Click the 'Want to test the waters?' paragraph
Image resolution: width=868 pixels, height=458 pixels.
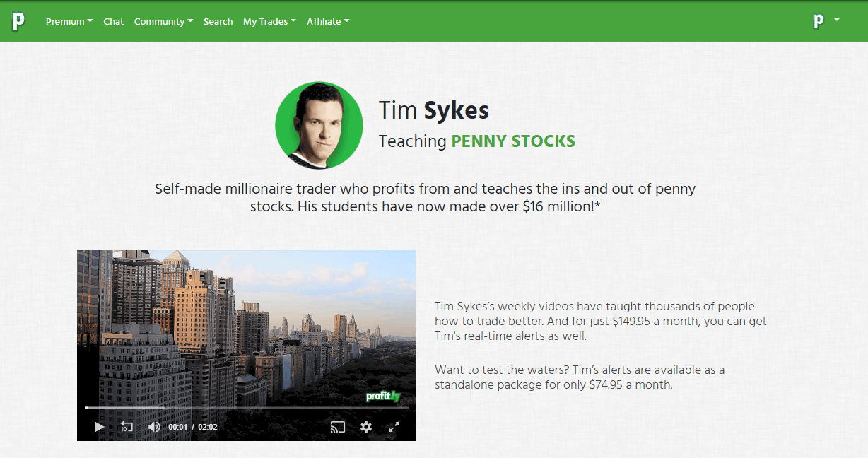tap(580, 377)
